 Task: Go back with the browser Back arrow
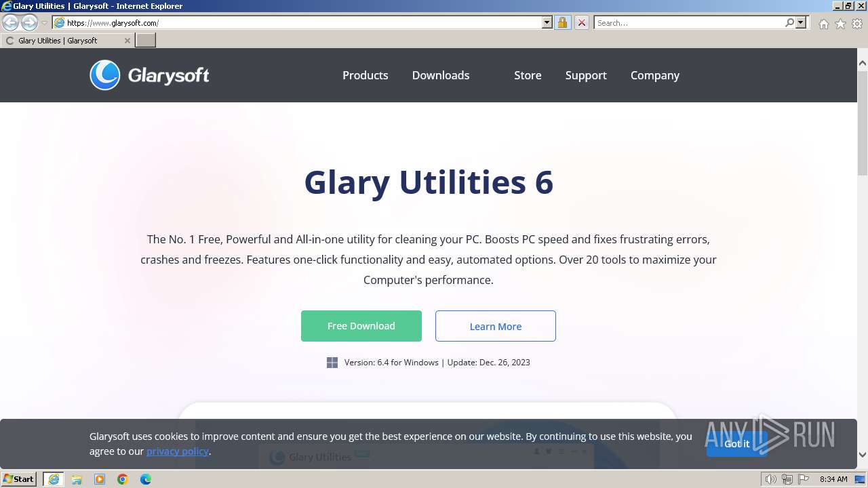tap(11, 23)
